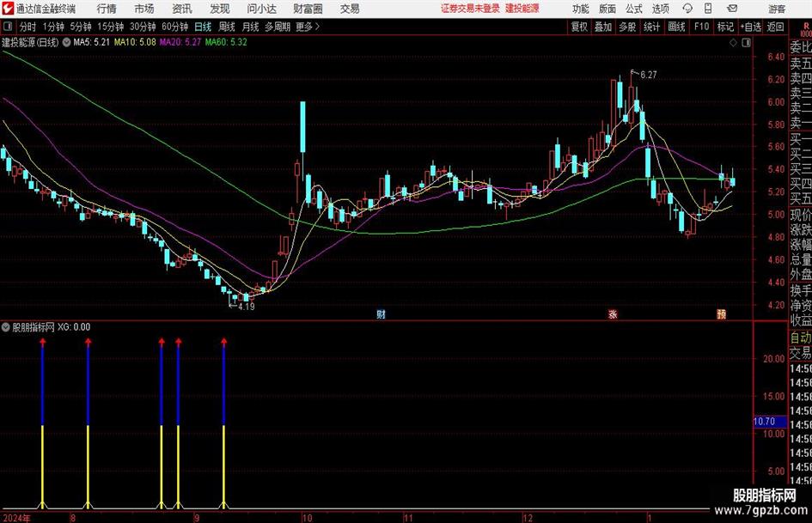This screenshot has height=523, width=812.
Task: Click the 6.27 high price label
Action: (x=649, y=75)
